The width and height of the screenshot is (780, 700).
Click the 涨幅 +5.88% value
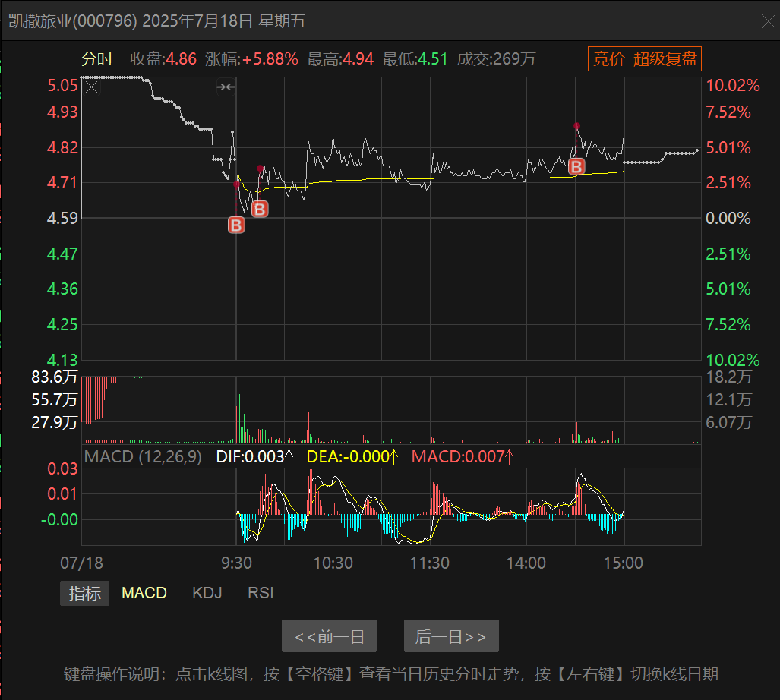click(270, 59)
